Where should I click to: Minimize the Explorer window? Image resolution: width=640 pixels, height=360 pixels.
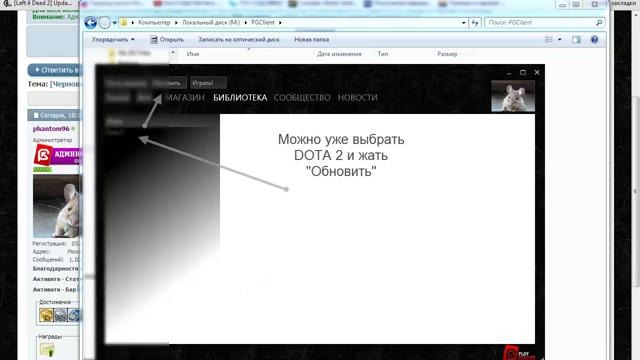(562, 4)
